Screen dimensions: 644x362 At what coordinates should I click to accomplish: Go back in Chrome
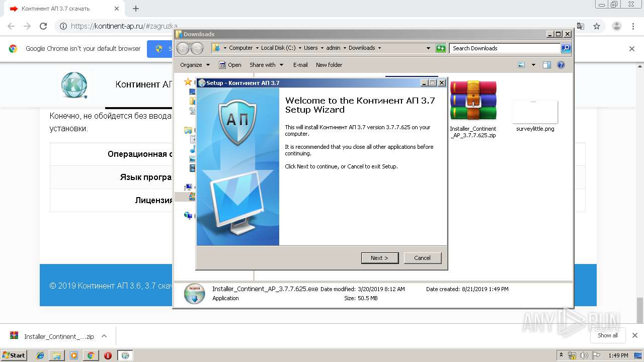11,26
